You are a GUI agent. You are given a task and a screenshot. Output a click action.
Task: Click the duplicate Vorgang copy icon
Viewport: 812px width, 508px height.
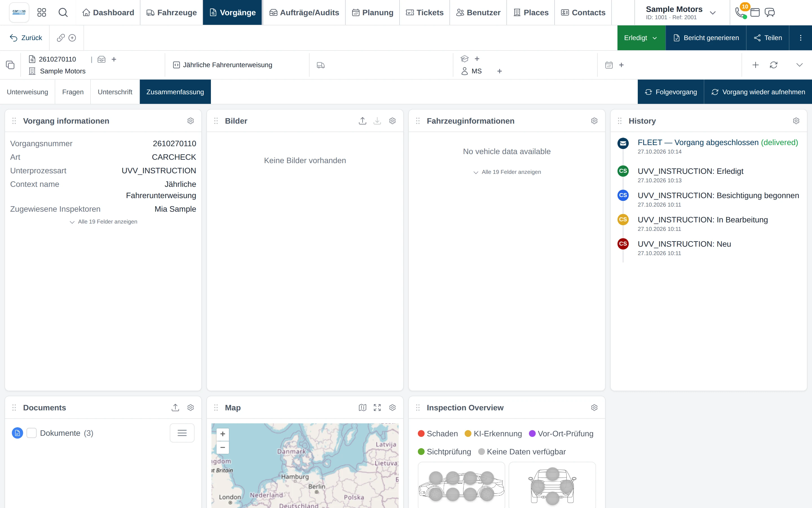(x=10, y=65)
